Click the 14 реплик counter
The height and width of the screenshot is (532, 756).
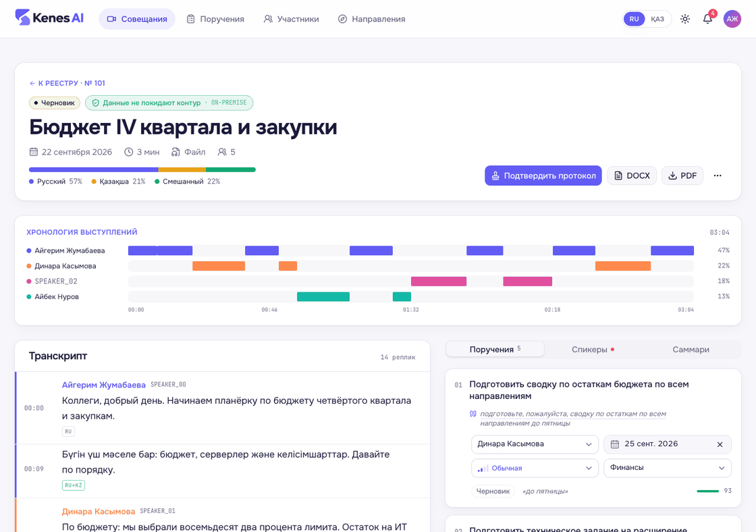tap(398, 357)
